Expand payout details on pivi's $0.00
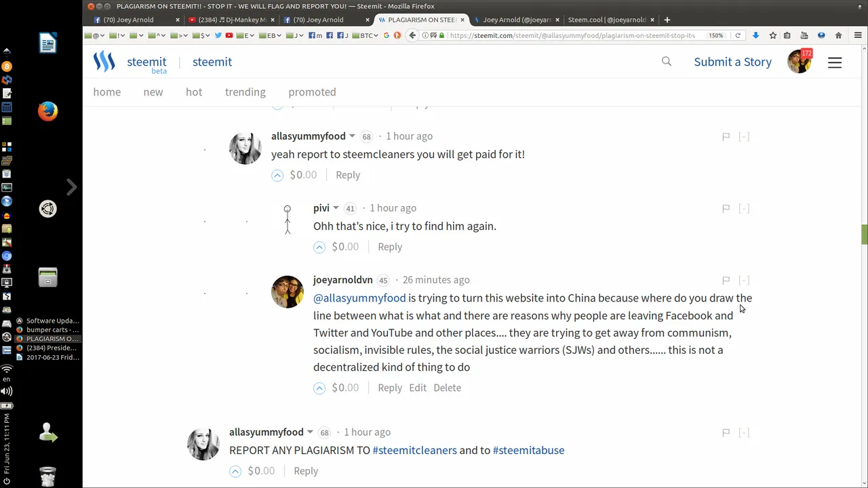 pos(345,247)
